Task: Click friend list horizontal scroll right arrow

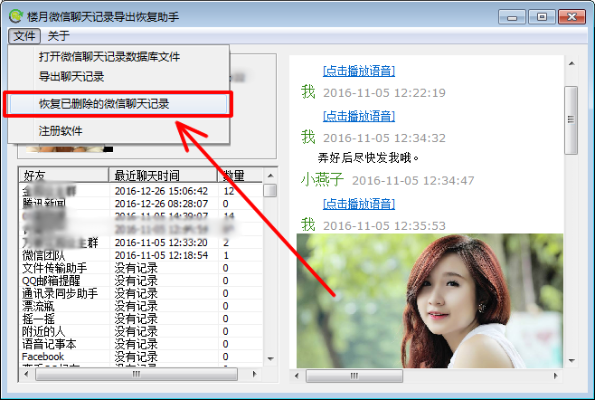Action: (x=254, y=375)
